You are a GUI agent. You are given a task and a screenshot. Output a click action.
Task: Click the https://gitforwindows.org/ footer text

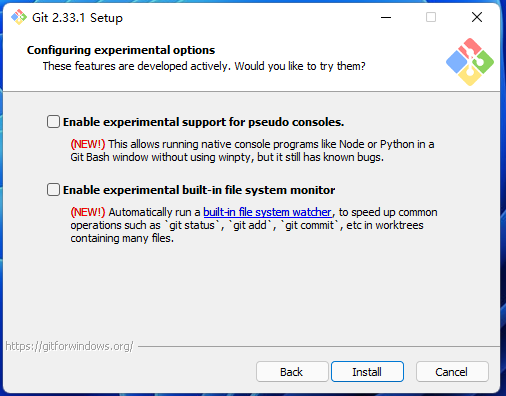[x=69, y=346]
